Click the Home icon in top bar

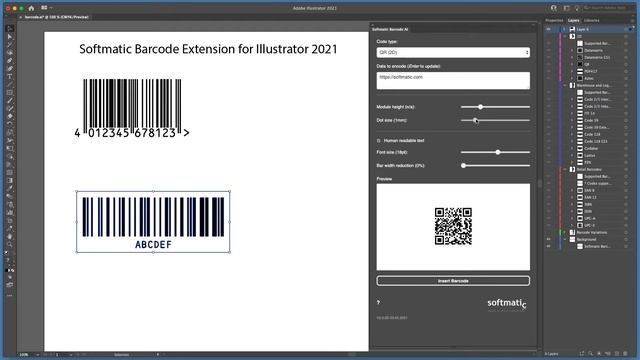31,8
